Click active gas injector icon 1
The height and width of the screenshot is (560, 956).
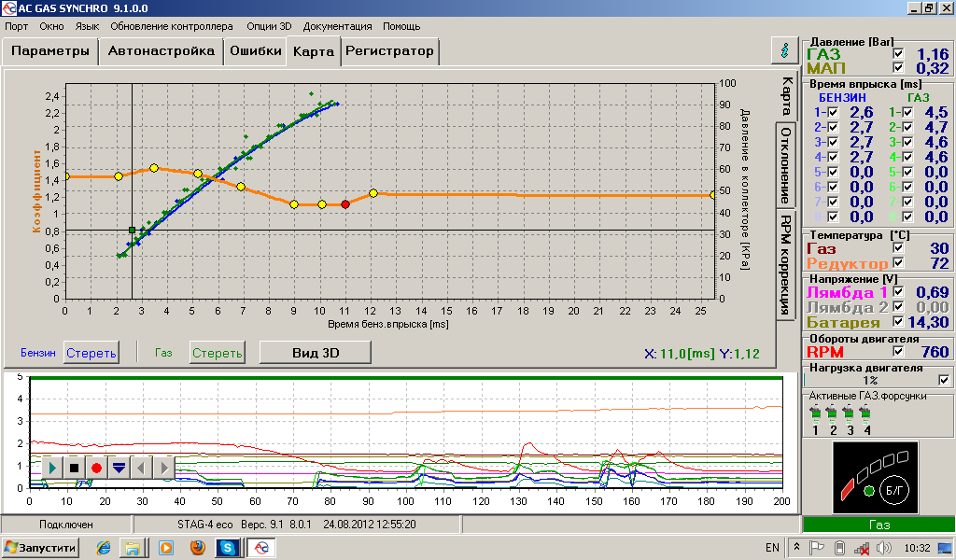point(815,413)
